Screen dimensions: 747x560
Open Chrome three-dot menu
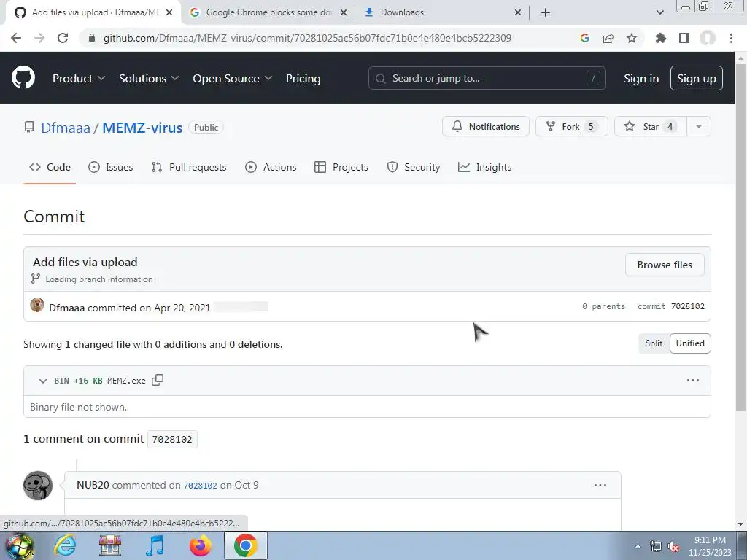731,38
